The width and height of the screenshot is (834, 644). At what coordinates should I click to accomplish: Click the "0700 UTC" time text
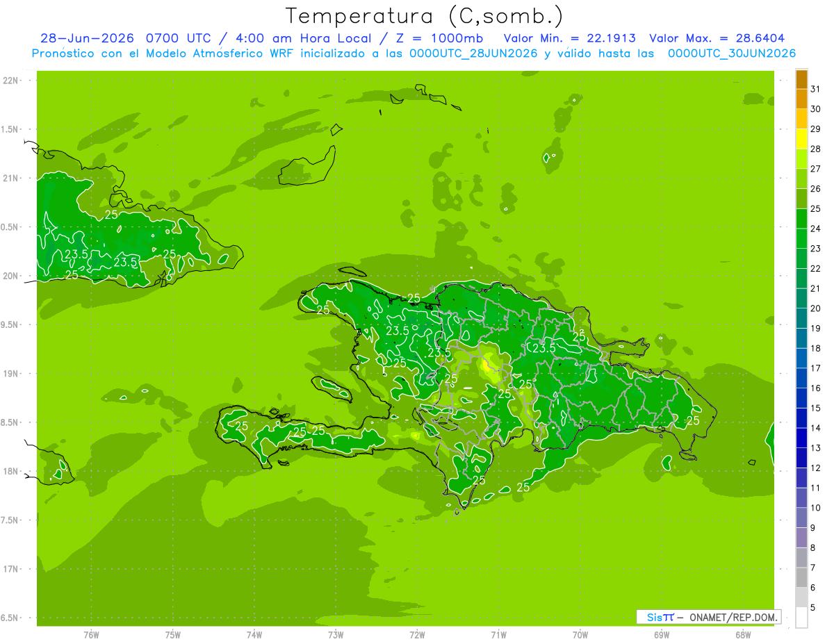179,38
